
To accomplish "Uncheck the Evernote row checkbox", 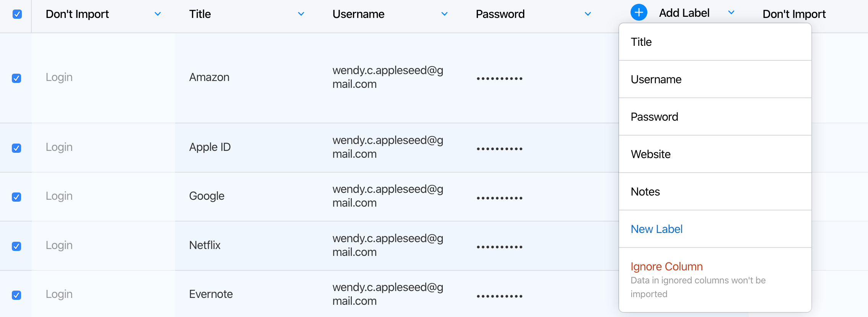I will pyautogui.click(x=16, y=295).
